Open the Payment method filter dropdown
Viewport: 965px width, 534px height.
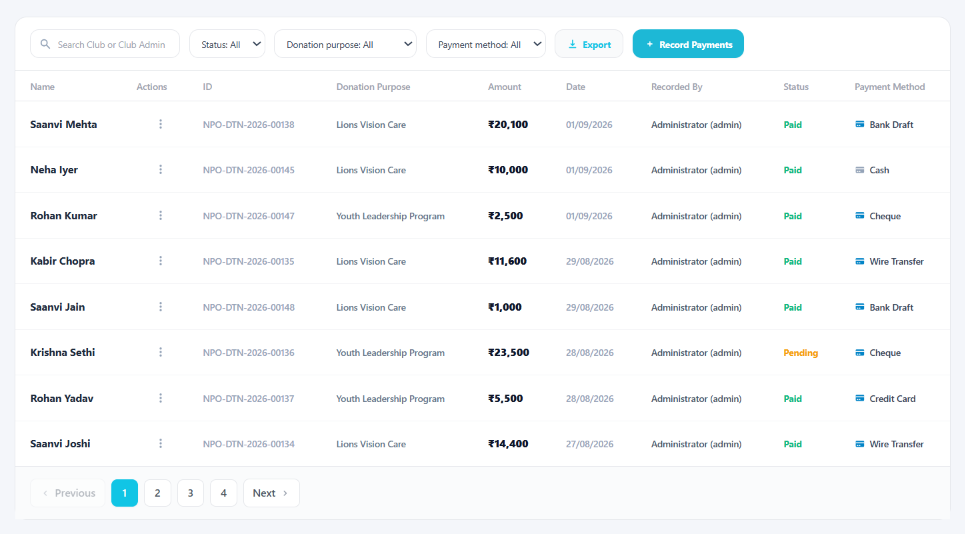point(486,44)
